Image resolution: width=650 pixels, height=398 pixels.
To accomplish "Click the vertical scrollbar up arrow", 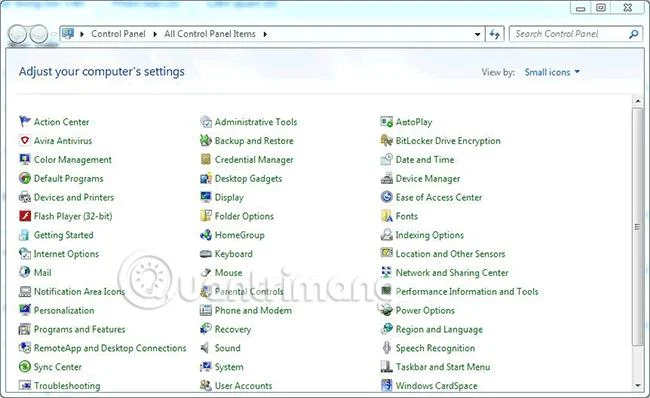I will 638,101.
